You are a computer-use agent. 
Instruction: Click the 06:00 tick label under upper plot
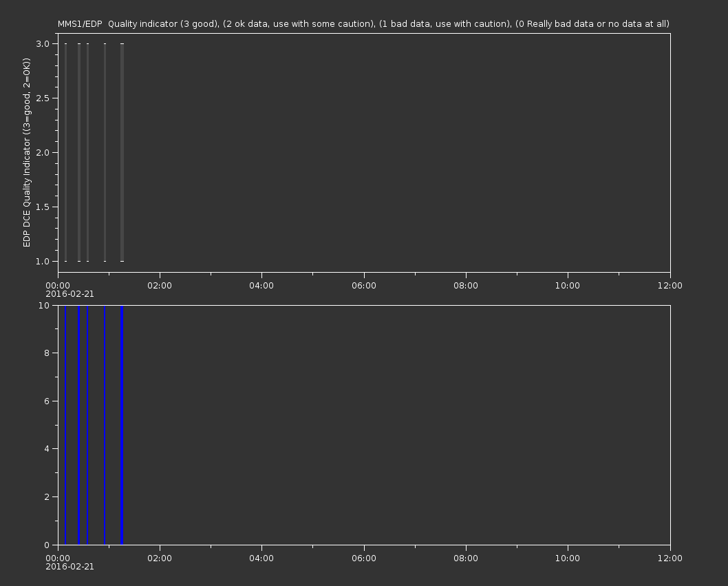(363, 285)
